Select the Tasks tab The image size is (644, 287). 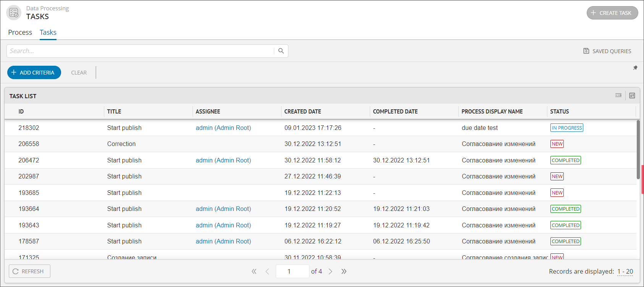(48, 32)
